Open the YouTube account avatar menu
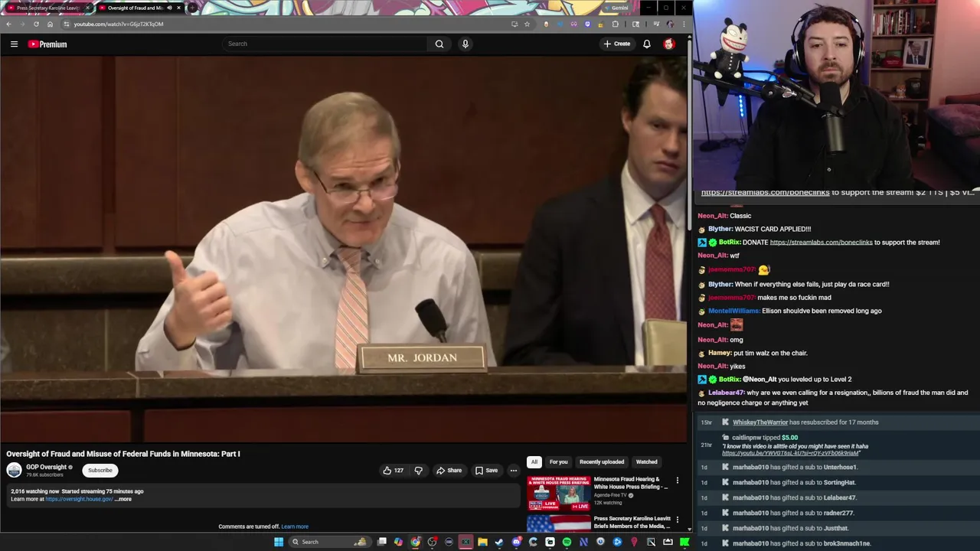The image size is (980, 551). (x=669, y=44)
